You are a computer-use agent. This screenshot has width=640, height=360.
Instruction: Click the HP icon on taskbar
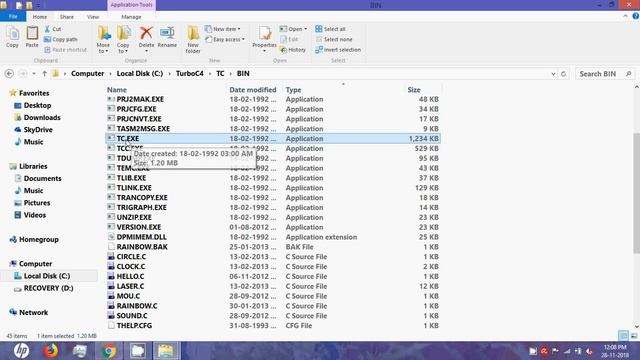tap(21, 351)
